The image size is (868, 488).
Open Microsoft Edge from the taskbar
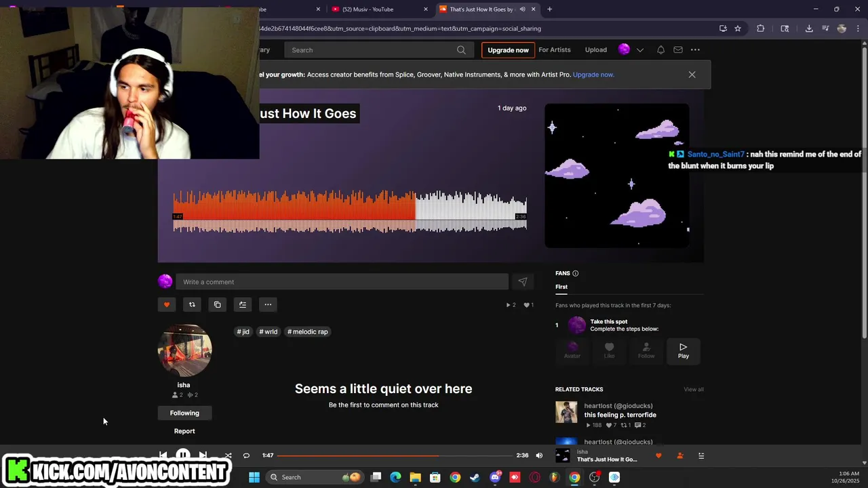tap(395, 477)
